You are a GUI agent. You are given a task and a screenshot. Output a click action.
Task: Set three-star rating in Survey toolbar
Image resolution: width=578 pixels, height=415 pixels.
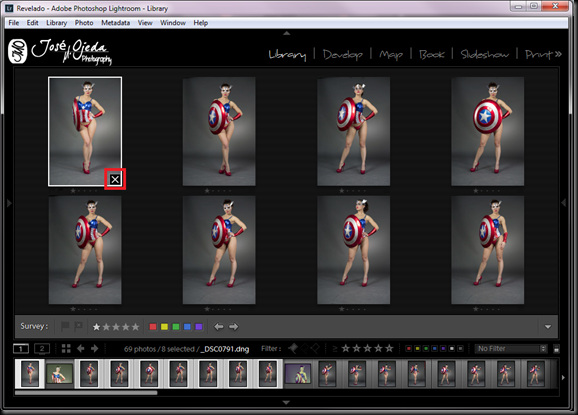[x=116, y=327]
